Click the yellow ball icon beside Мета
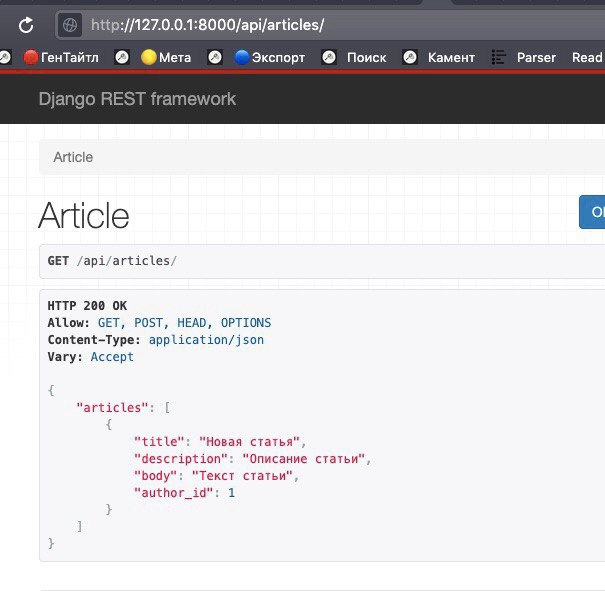This screenshot has height=591, width=605. [149, 57]
